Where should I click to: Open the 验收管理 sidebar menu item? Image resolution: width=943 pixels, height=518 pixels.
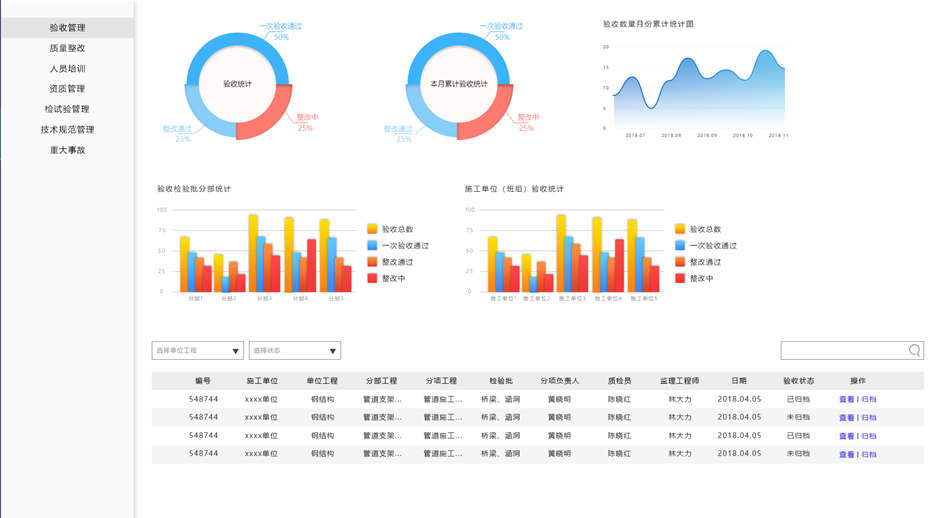[x=67, y=28]
